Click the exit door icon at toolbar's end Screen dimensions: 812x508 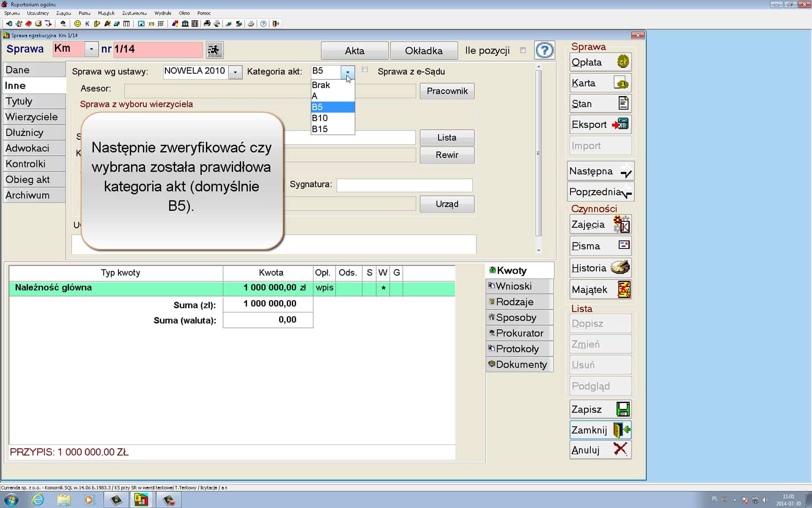point(275,24)
